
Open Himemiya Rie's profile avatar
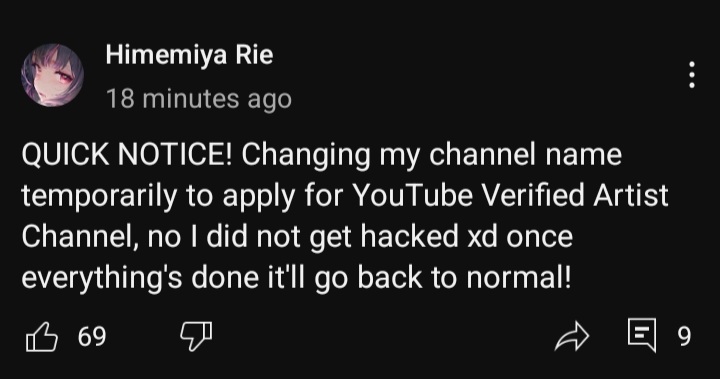tap(52, 75)
